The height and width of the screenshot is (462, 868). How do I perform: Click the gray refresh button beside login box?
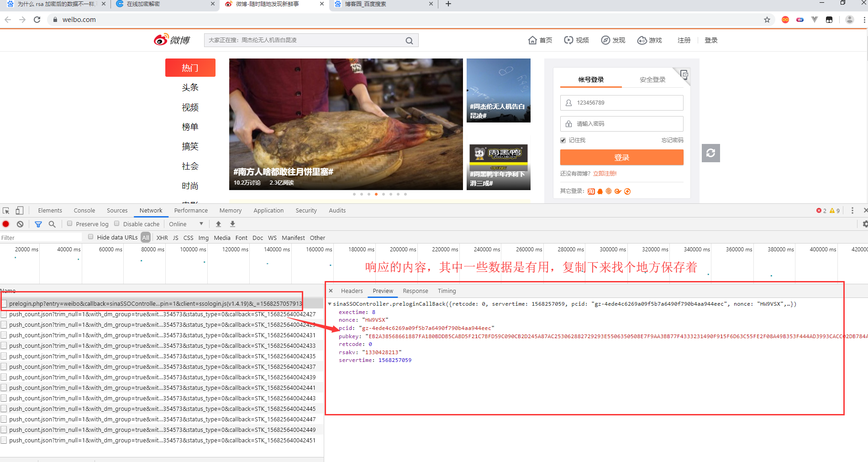pyautogui.click(x=711, y=153)
